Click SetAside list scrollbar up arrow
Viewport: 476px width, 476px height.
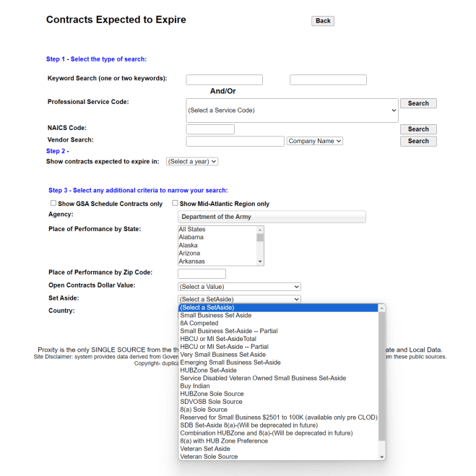click(382, 308)
